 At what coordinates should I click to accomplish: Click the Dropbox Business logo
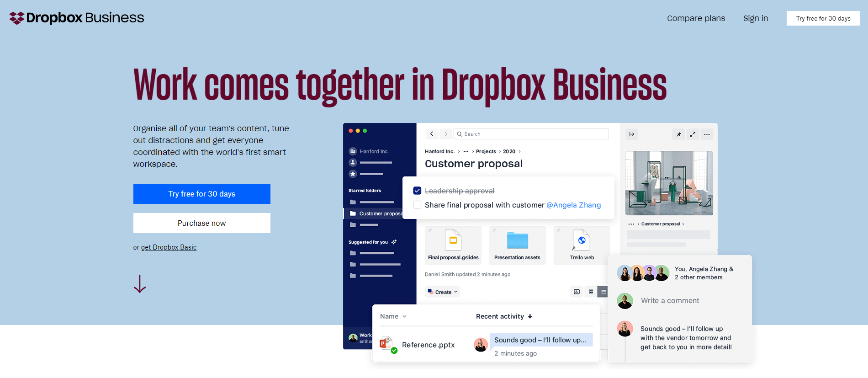coord(76,18)
